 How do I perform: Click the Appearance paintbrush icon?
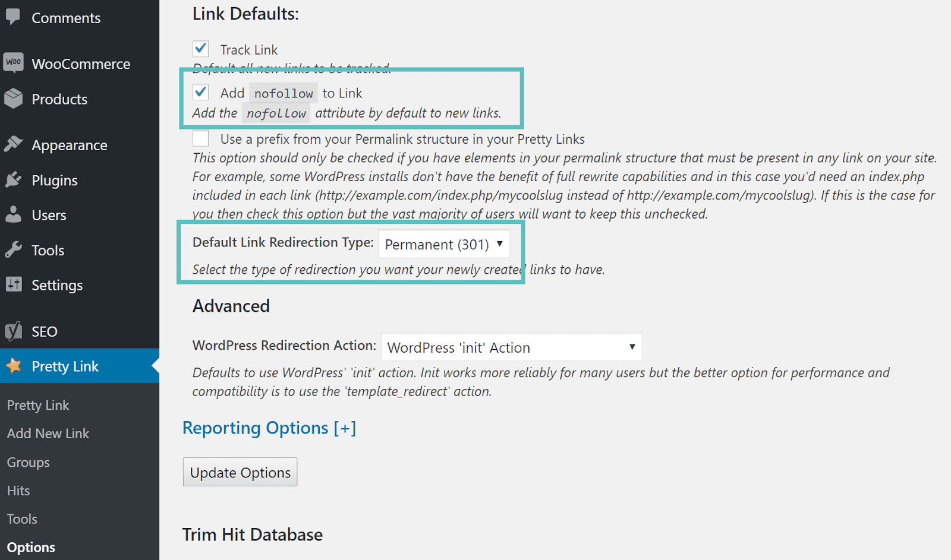click(x=13, y=144)
